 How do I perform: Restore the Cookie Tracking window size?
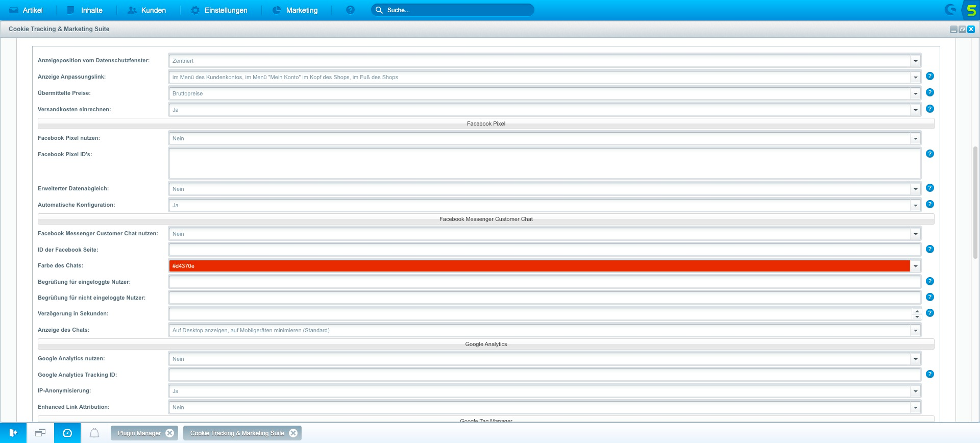[x=962, y=30]
